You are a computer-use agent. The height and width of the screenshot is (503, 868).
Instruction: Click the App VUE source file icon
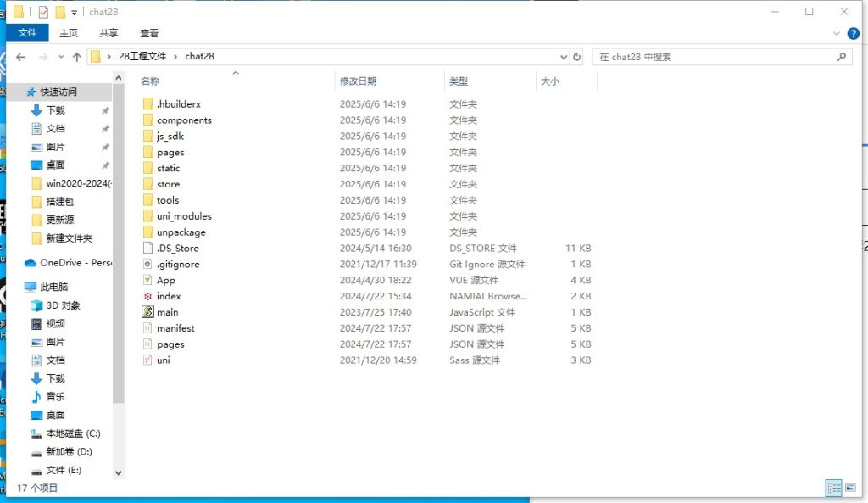click(149, 280)
